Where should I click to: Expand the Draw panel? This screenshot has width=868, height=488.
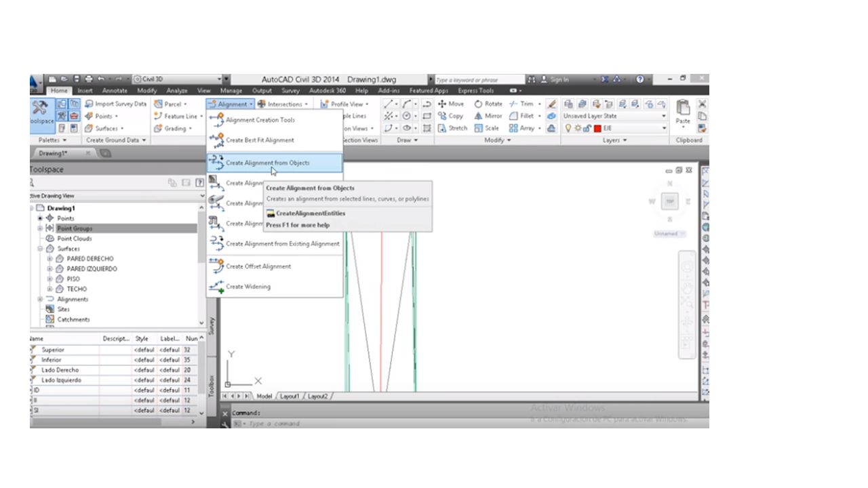(408, 140)
